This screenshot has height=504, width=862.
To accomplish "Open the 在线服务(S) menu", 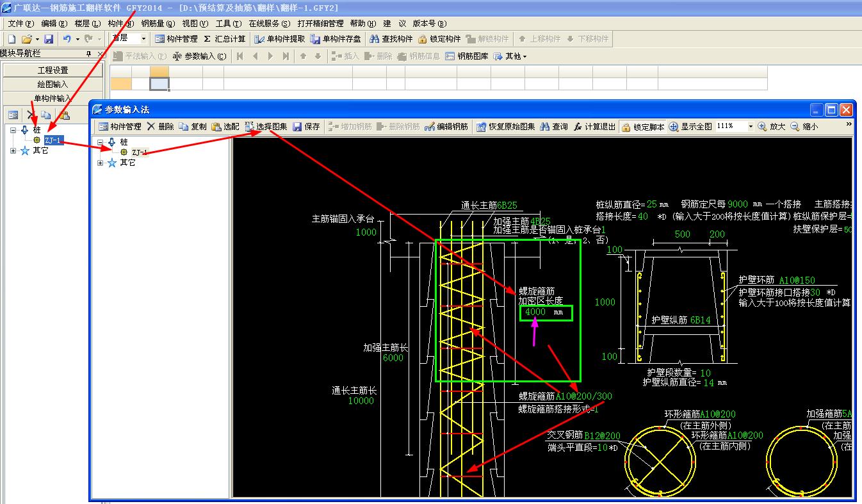I will point(269,23).
